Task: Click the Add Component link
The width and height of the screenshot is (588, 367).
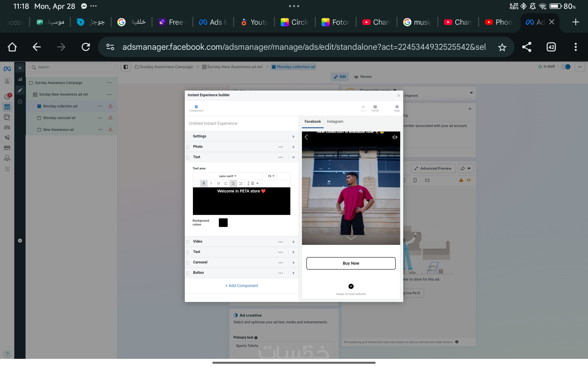Action: click(242, 286)
